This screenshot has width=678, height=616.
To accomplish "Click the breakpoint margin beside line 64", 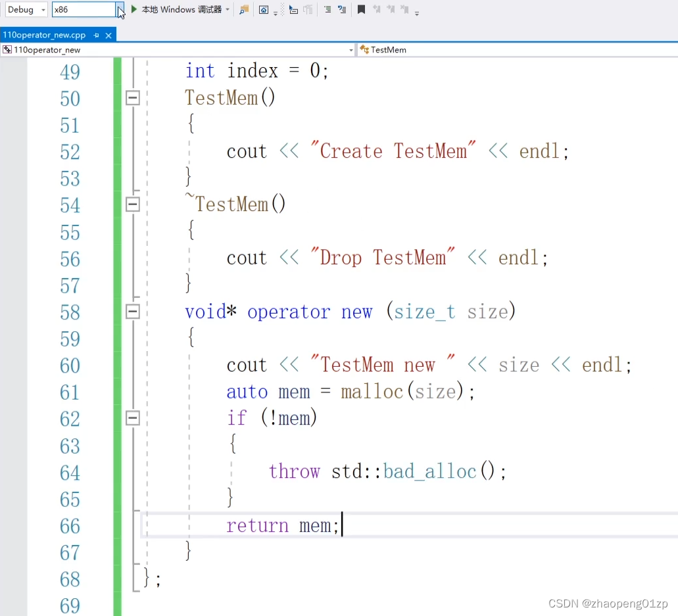I will pos(13,472).
